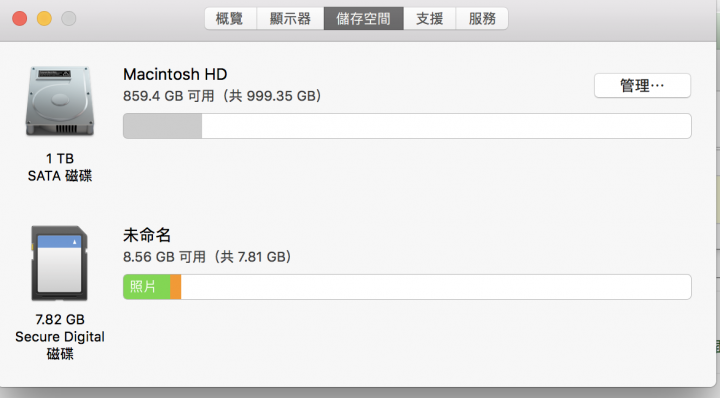This screenshot has width=720, height=398.
Task: Go to the 支援 tab
Action: pyautogui.click(x=430, y=18)
